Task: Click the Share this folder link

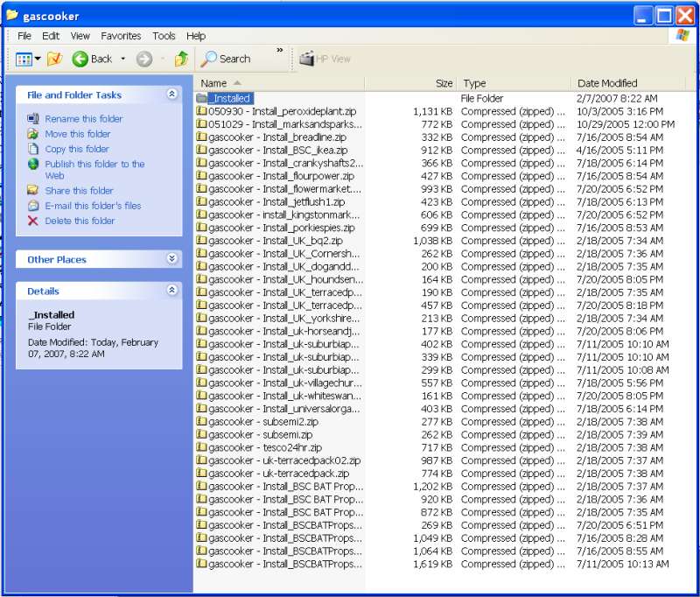Action: [79, 191]
